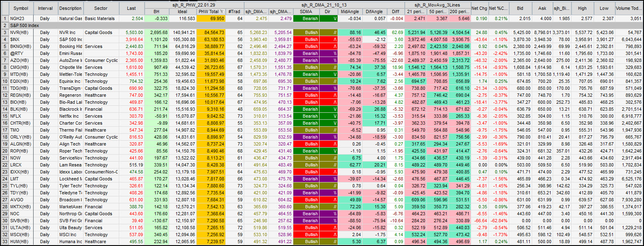Select the 84,564.73 PHW Total cell

[x=211, y=32]
